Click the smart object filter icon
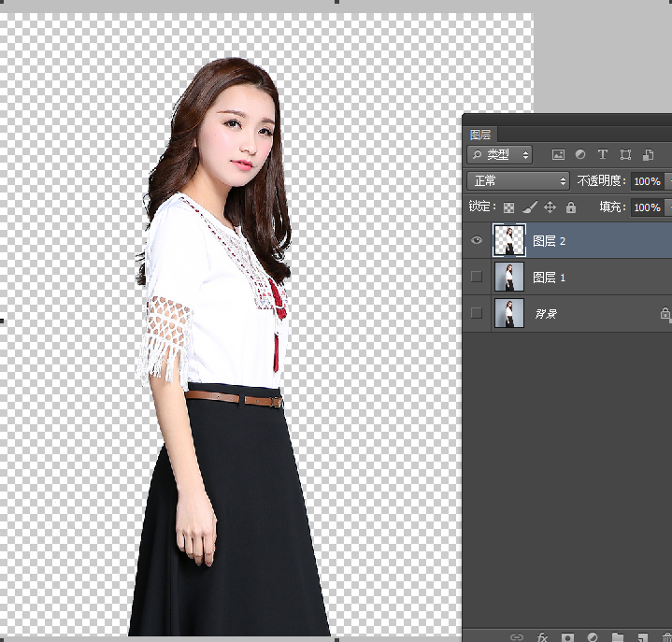Screen dimensions: 672x642 point(648,155)
